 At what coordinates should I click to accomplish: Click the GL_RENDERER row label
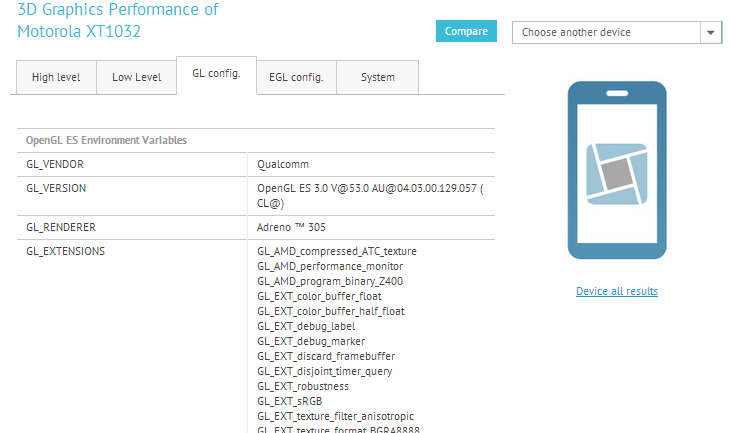pyautogui.click(x=61, y=227)
